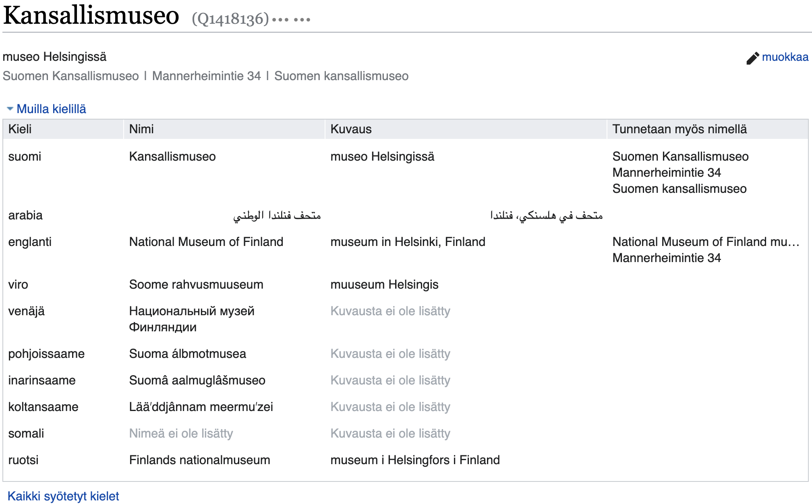Click the Национальный музей Финляндии name

192,319
